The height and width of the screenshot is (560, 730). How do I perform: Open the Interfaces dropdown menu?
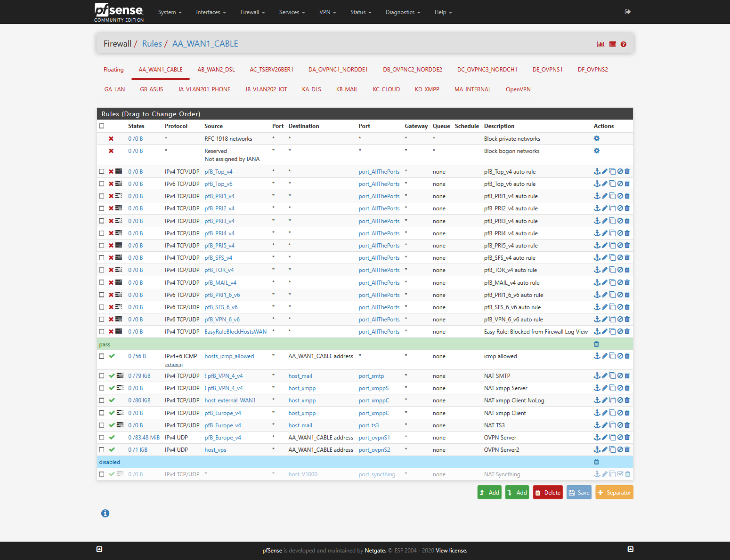click(x=211, y=12)
